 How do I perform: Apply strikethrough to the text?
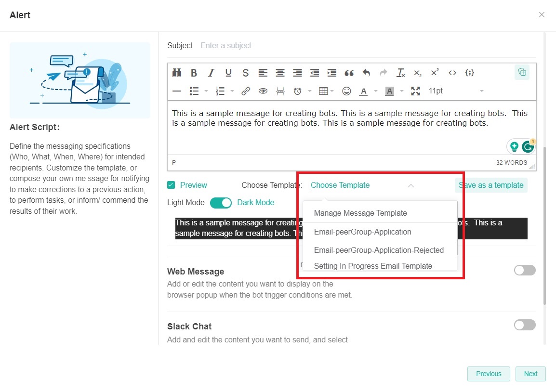click(245, 72)
